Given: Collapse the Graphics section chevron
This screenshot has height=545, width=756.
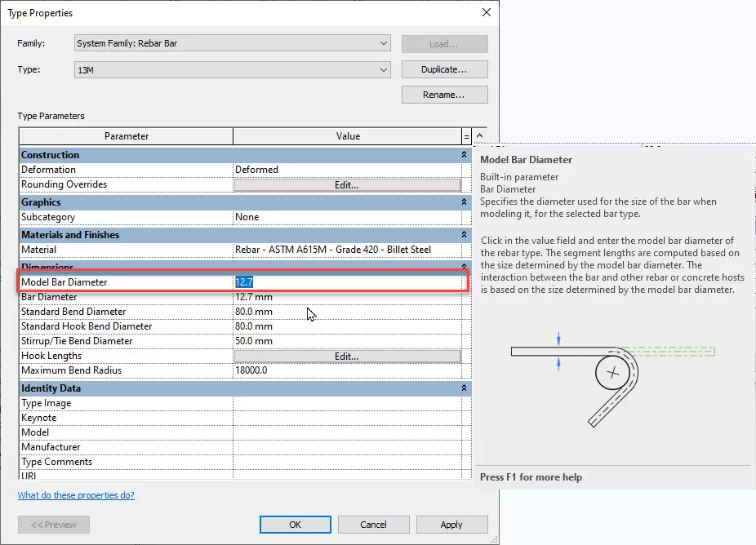Looking at the screenshot, I should pos(465,202).
